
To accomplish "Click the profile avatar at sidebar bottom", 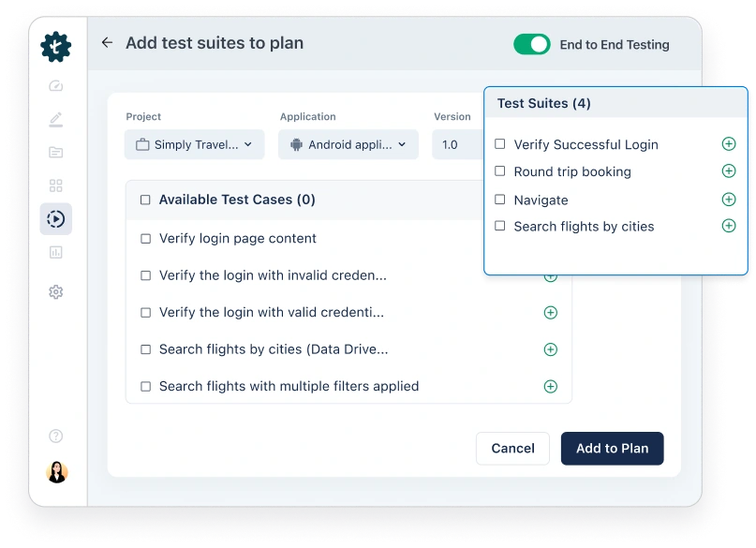I will click(55, 472).
